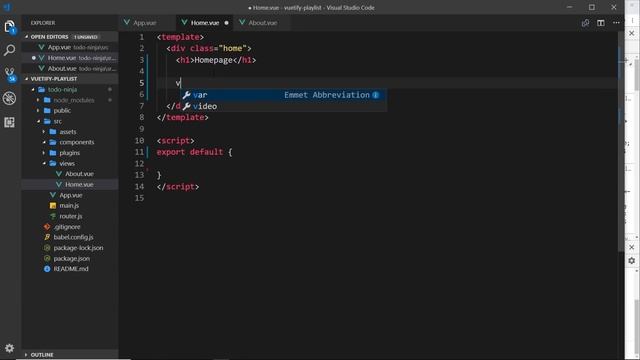This screenshot has height=360, width=640.
Task: Open main.js in the file tree
Action: pos(70,206)
